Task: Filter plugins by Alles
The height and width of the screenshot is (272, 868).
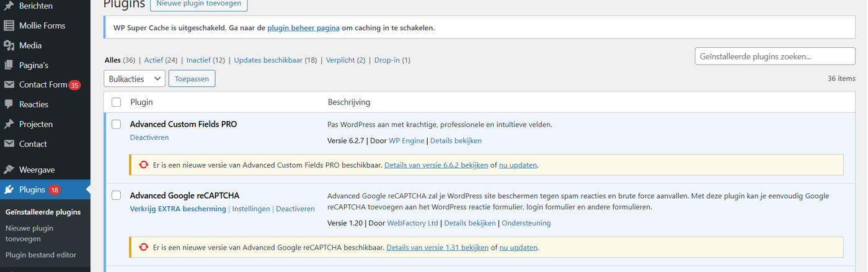Action: coord(113,60)
